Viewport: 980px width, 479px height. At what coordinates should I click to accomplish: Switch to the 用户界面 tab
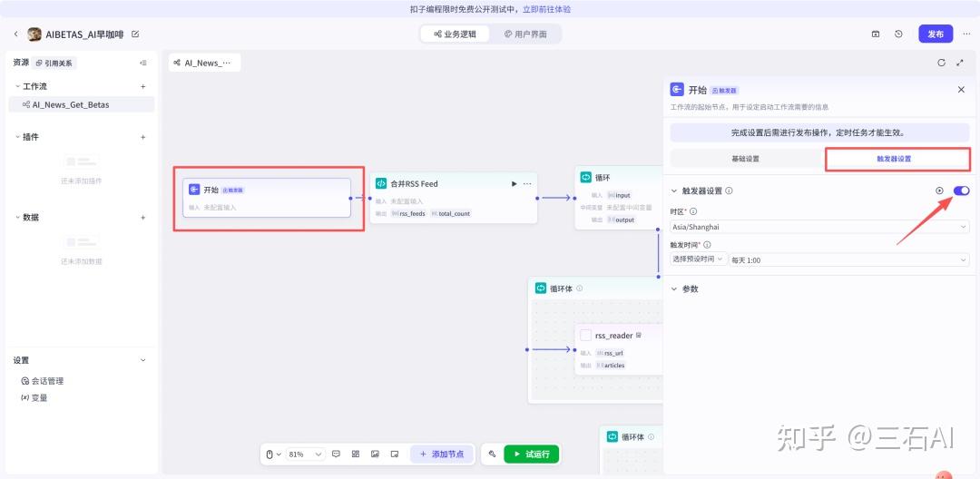click(524, 34)
